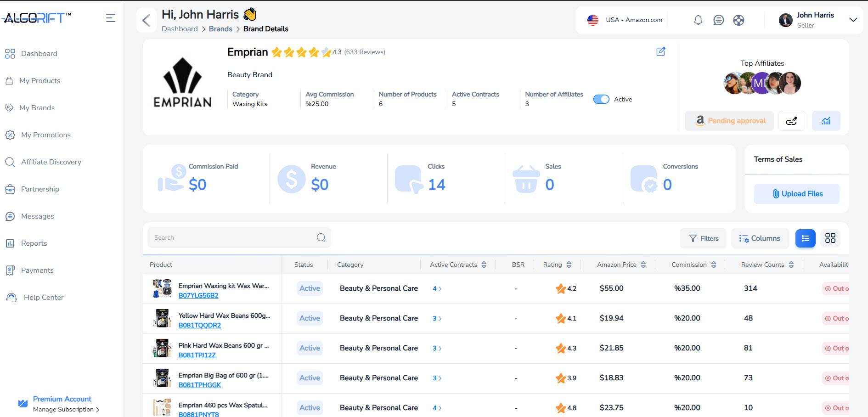Click the back arrow button
Image resolution: width=868 pixels, height=417 pixels.
coord(147,20)
